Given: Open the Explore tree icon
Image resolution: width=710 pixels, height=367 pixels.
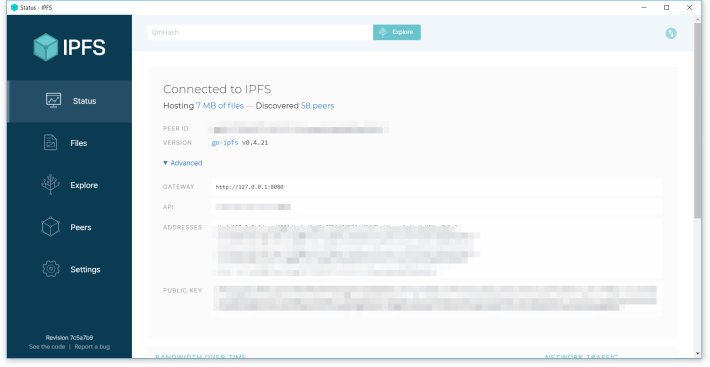Looking at the screenshot, I should click(50, 185).
